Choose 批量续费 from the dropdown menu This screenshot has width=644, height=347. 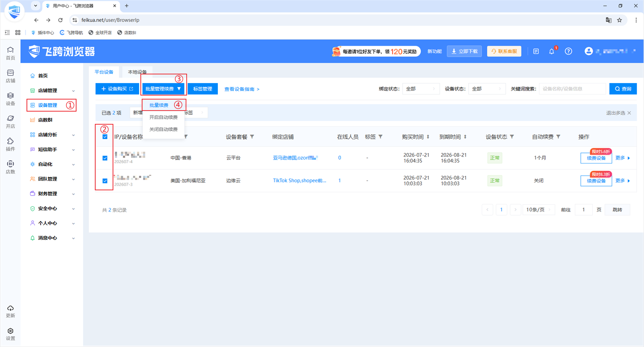coord(159,105)
